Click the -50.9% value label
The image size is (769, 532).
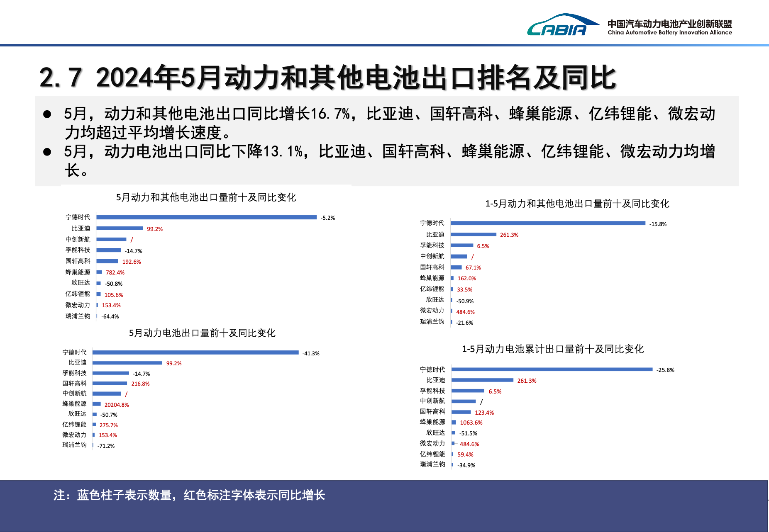pyautogui.click(x=465, y=301)
